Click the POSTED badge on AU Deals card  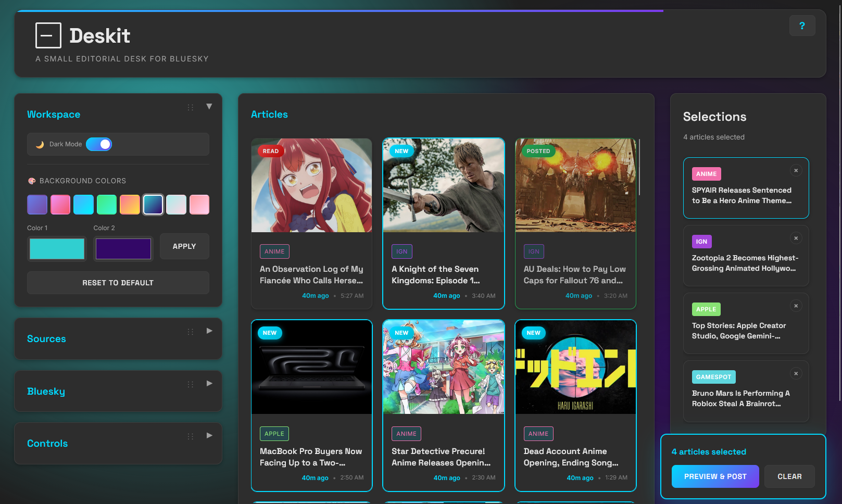point(538,151)
